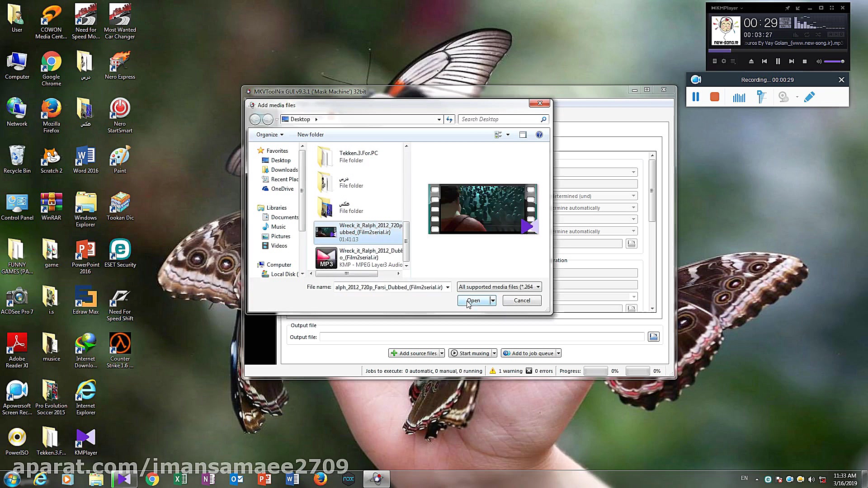Open the Desktop address bar dropdown
The width and height of the screenshot is (868, 488).
click(x=438, y=119)
